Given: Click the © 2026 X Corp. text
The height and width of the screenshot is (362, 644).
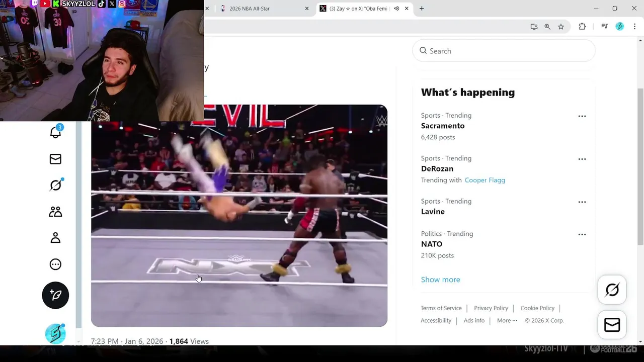Looking at the screenshot, I should 544,321.
